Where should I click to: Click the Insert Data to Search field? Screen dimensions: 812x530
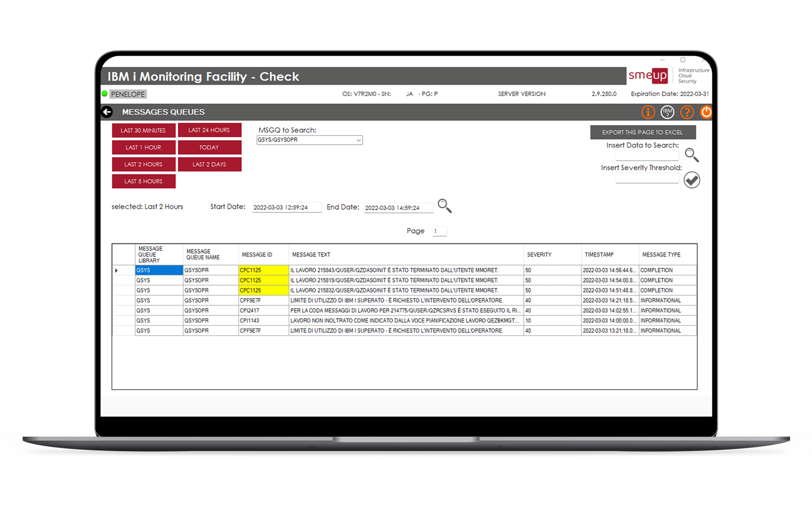pos(647,156)
